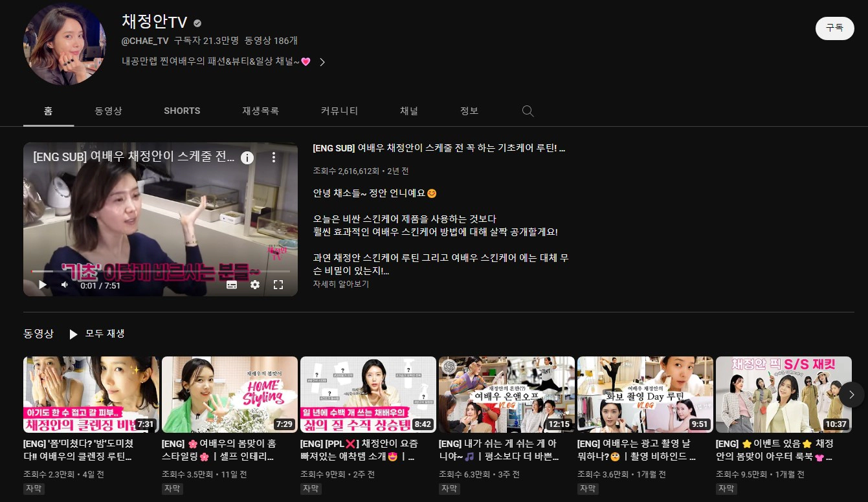Click the 자막 badge under the first video
This screenshot has height=502, width=868.
pyautogui.click(x=33, y=489)
